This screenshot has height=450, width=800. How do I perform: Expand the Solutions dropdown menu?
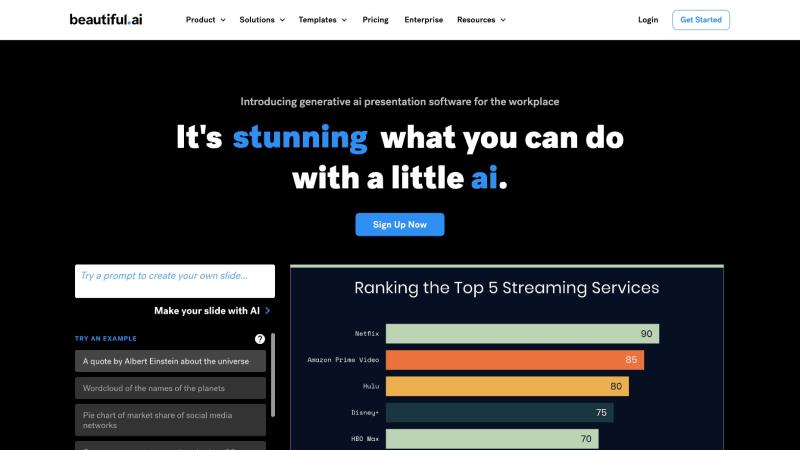[x=262, y=19]
